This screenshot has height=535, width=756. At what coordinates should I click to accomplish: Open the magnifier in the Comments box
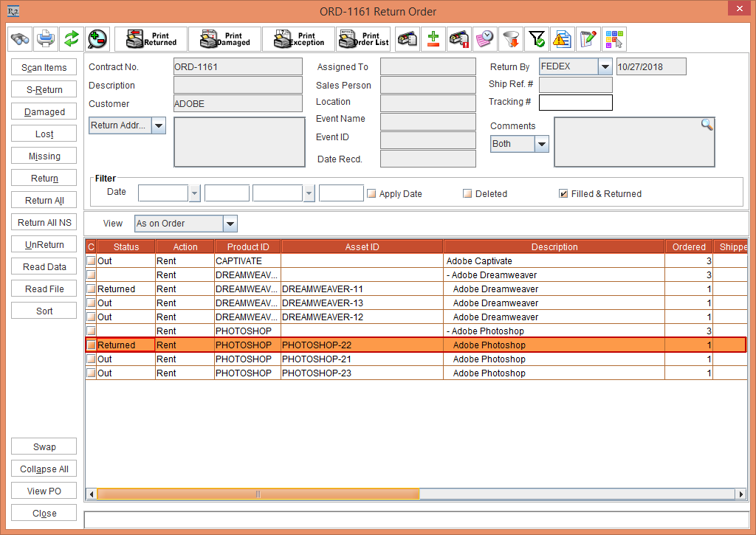707,125
